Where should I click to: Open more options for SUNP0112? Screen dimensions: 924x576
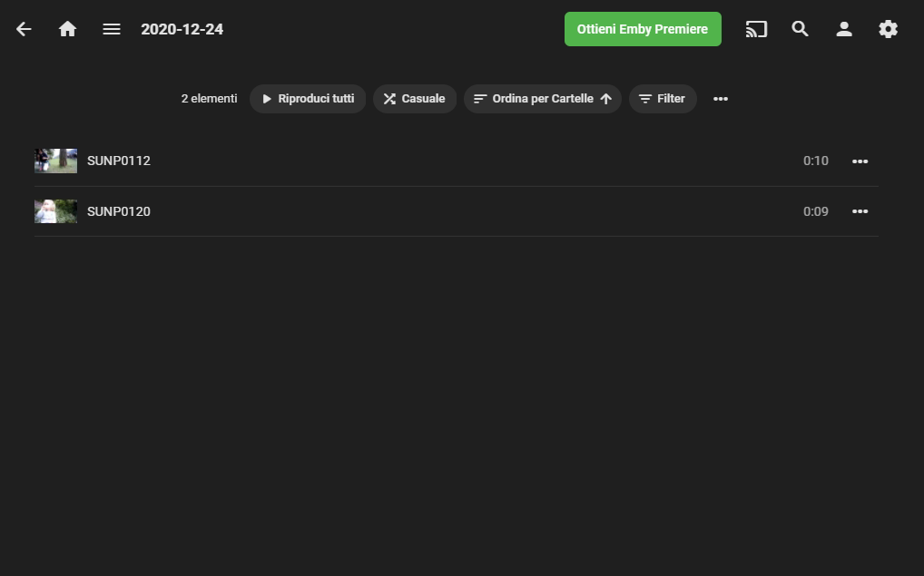[860, 161]
